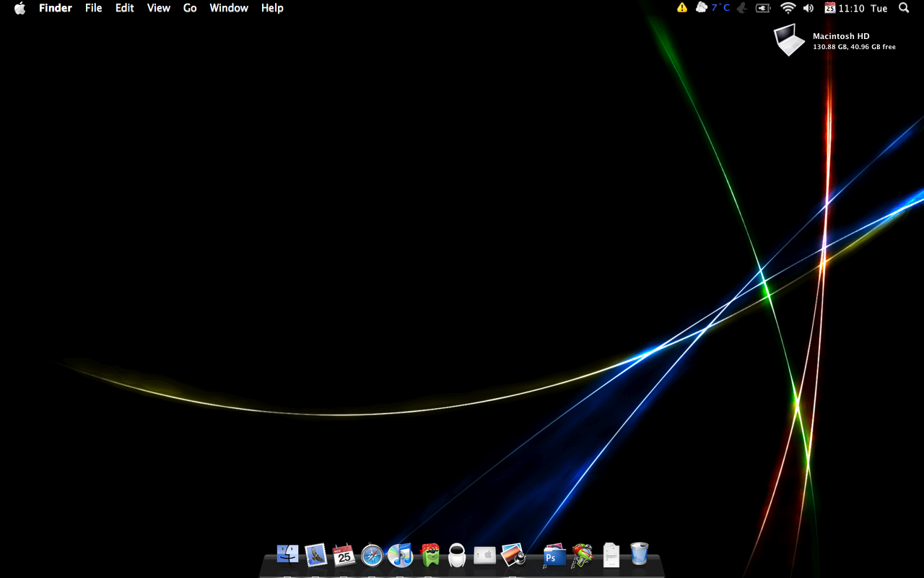924x578 pixels.
Task: Open the document stack in dock
Action: click(x=611, y=555)
